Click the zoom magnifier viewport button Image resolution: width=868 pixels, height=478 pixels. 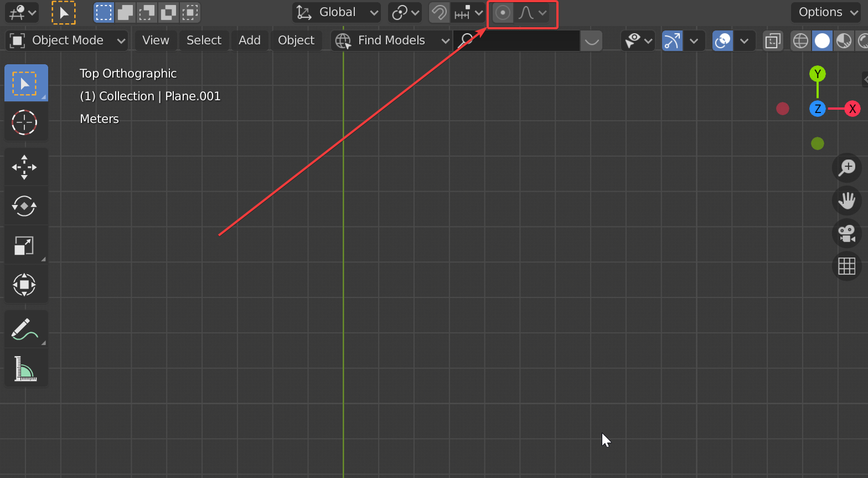(x=846, y=167)
